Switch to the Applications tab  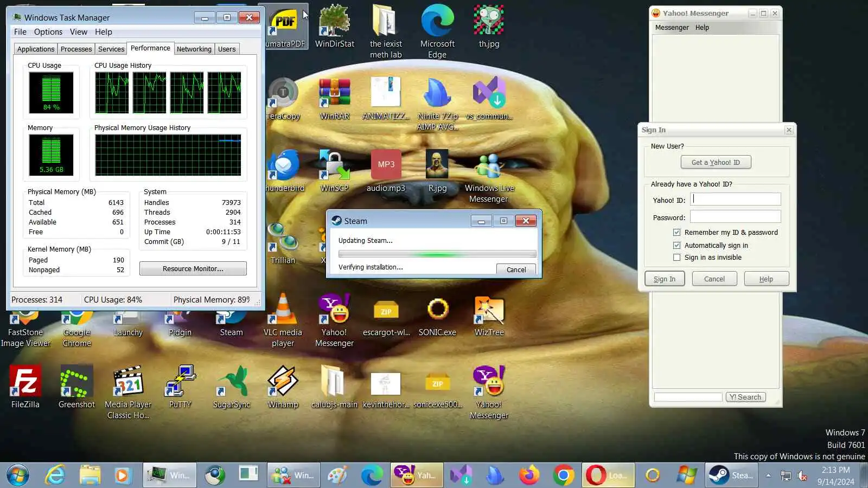[36, 49]
